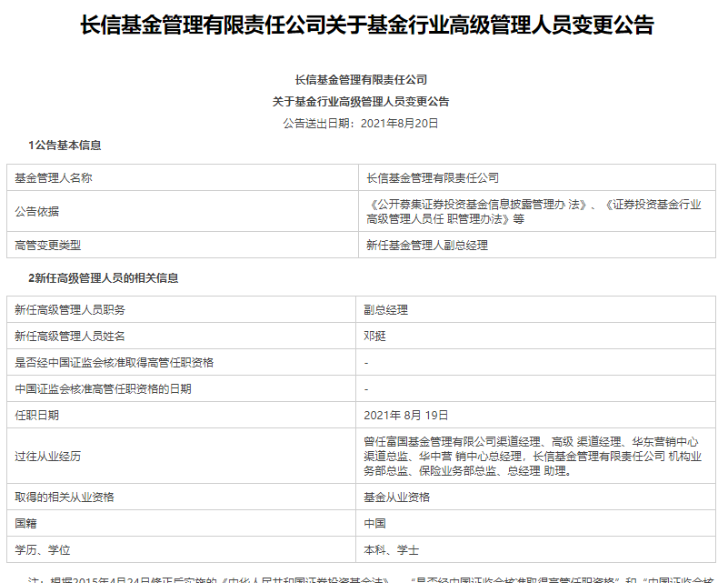Image resolution: width=728 pixels, height=583 pixels.
Task: Select the centered '长信基金管理有限责任公司' subtitle line
Action: click(x=361, y=80)
